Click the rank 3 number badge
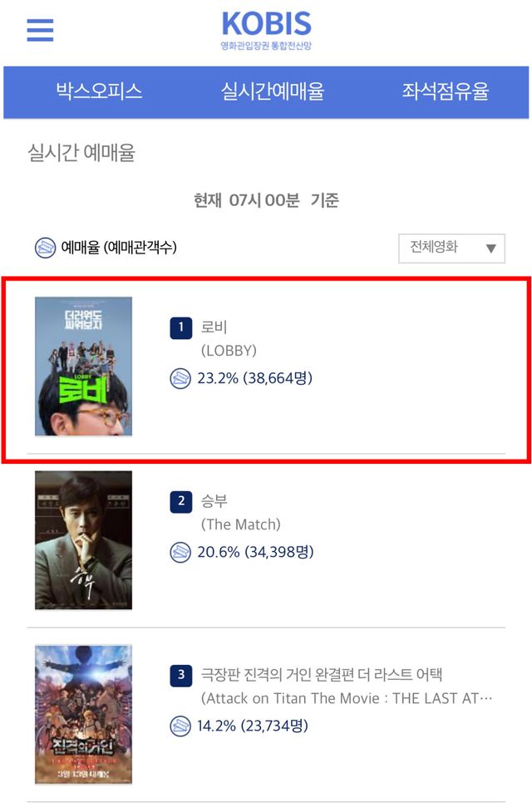The image size is (532, 807). click(180, 675)
